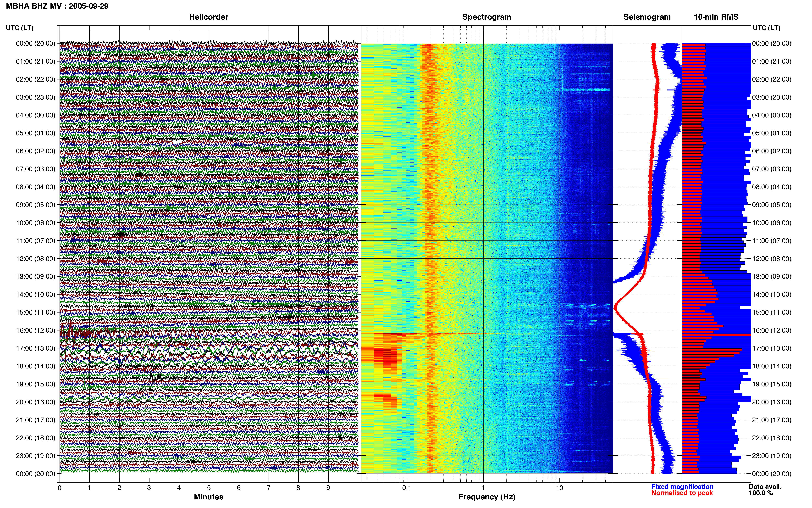Click the Seismogram panel heading
This screenshot has height=508, width=812.
click(647, 17)
